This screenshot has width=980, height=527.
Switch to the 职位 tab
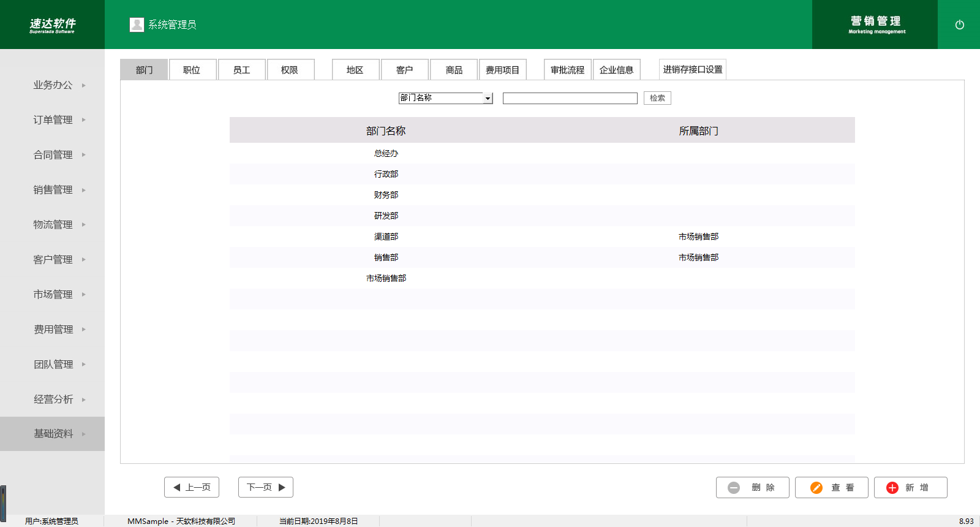tap(192, 70)
